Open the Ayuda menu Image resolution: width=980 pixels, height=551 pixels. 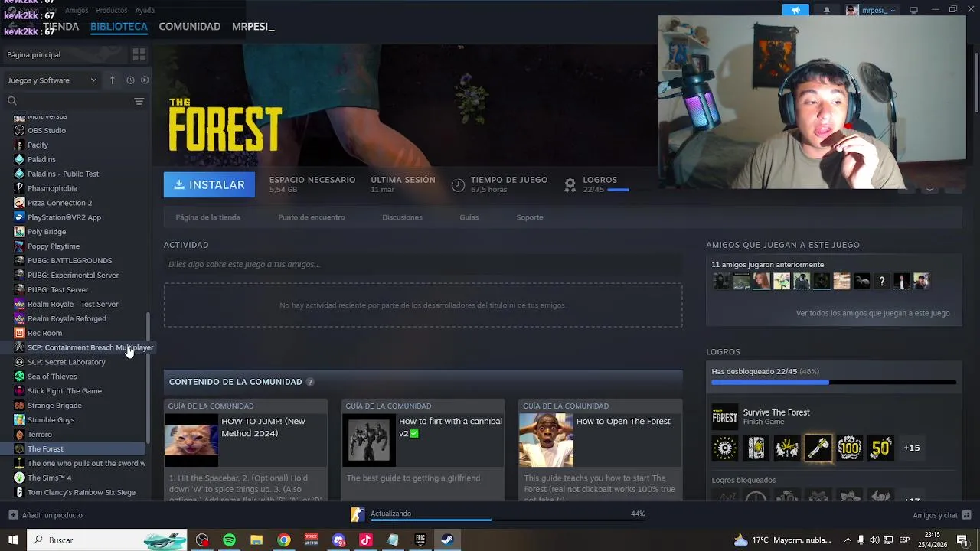coord(145,10)
